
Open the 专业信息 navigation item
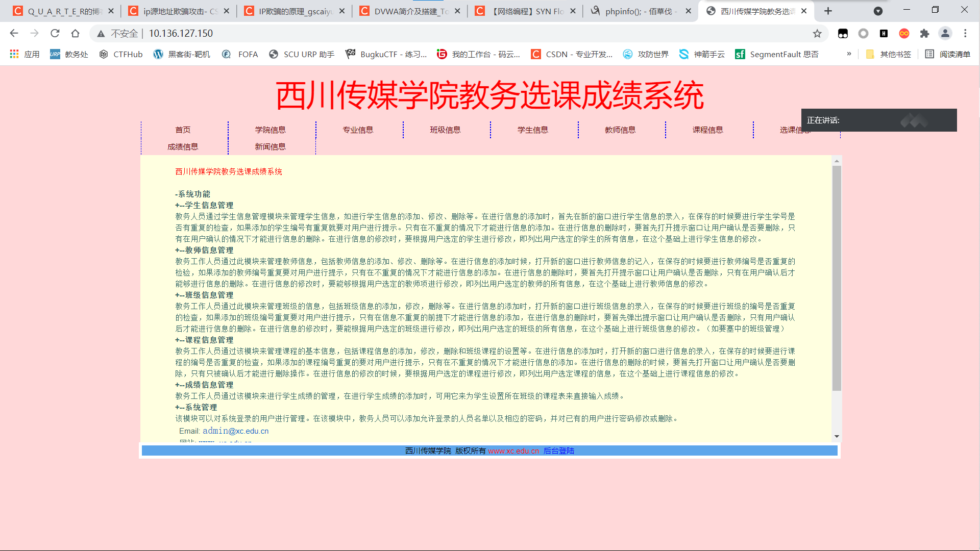click(x=358, y=130)
